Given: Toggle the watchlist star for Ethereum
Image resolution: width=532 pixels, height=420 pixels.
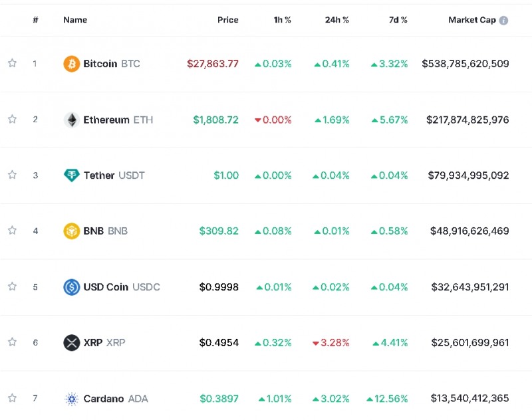Looking at the screenshot, I should [x=12, y=120].
